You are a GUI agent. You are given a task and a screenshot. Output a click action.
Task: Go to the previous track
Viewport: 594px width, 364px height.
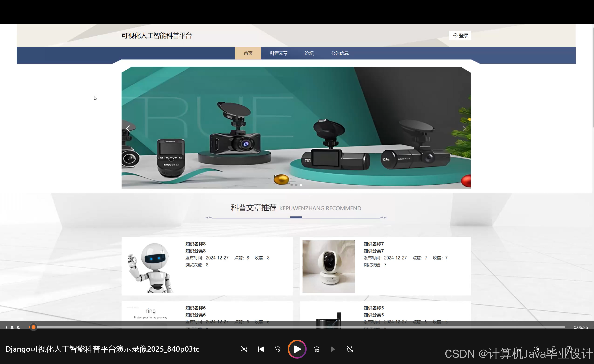[261, 349]
